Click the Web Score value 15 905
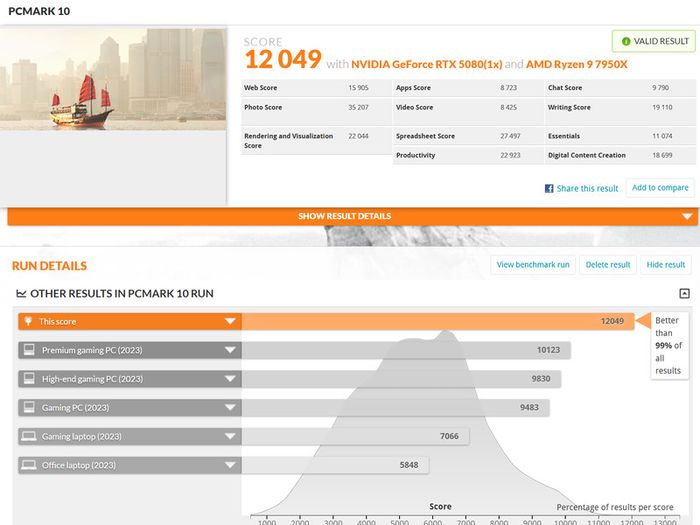 (x=358, y=88)
